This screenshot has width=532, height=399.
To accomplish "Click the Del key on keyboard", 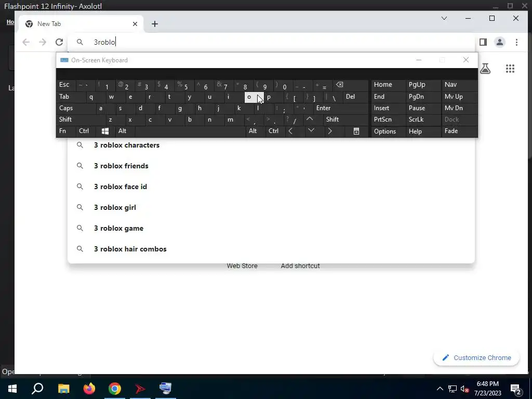I will pos(355,97).
